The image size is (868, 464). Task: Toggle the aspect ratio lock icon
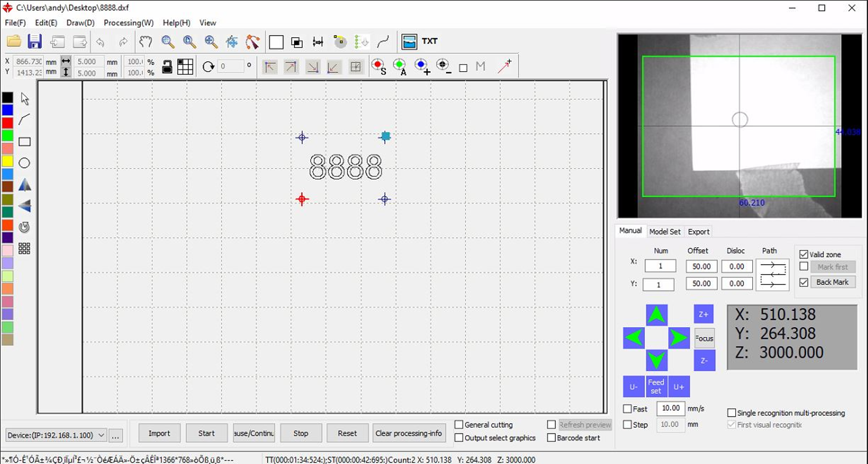(x=167, y=67)
